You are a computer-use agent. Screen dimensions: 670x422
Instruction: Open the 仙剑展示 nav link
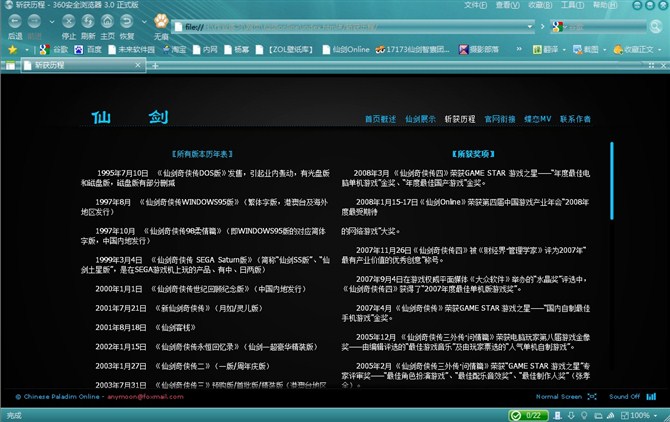420,119
